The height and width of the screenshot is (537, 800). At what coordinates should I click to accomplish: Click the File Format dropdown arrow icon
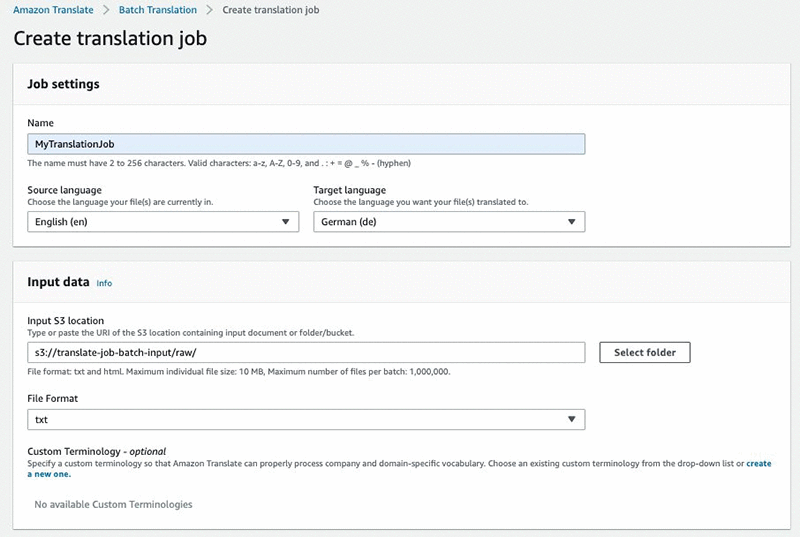pos(571,420)
